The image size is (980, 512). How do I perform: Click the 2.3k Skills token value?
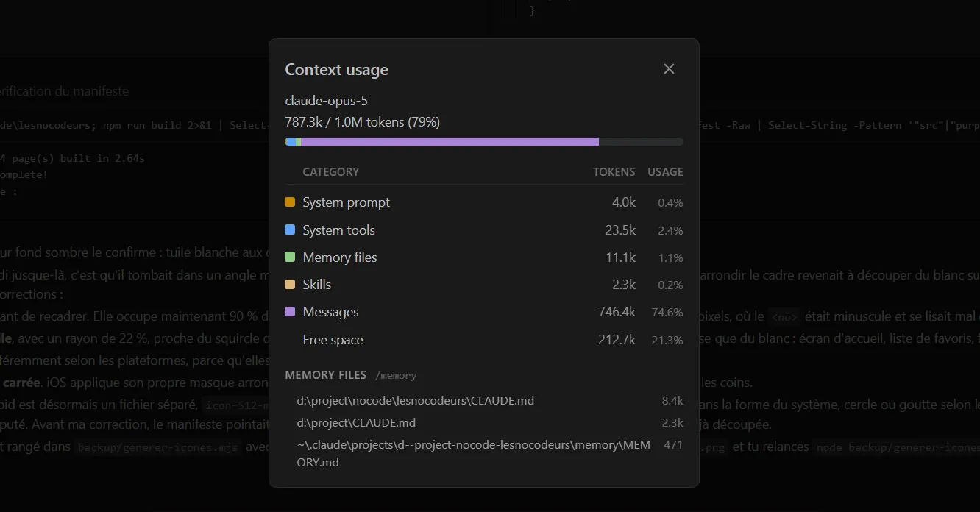pos(624,285)
